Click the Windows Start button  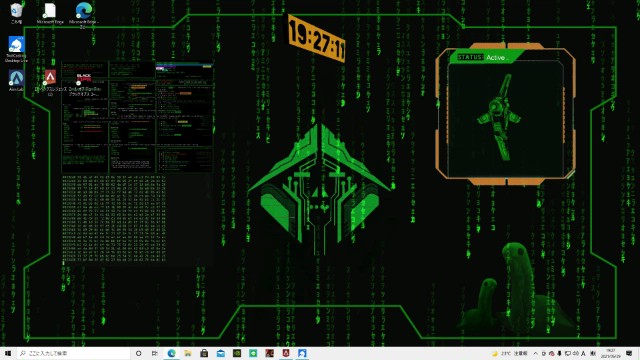pyautogui.click(x=8, y=353)
